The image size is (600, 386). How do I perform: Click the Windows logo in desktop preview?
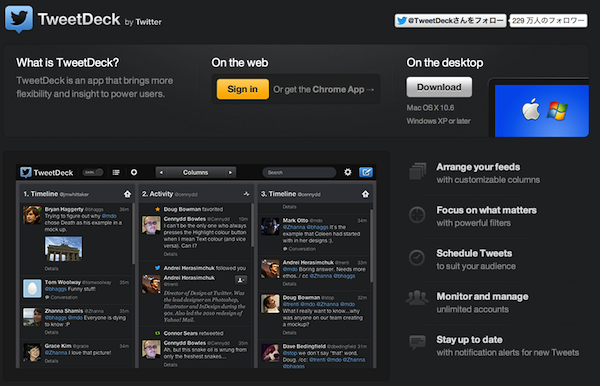click(557, 111)
